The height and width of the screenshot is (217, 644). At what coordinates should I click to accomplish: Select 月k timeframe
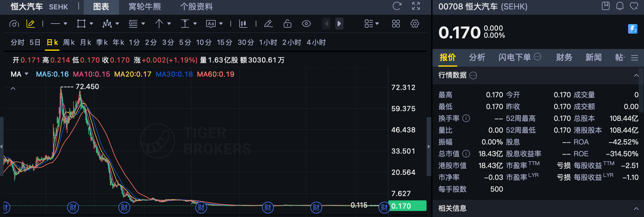[86, 42]
